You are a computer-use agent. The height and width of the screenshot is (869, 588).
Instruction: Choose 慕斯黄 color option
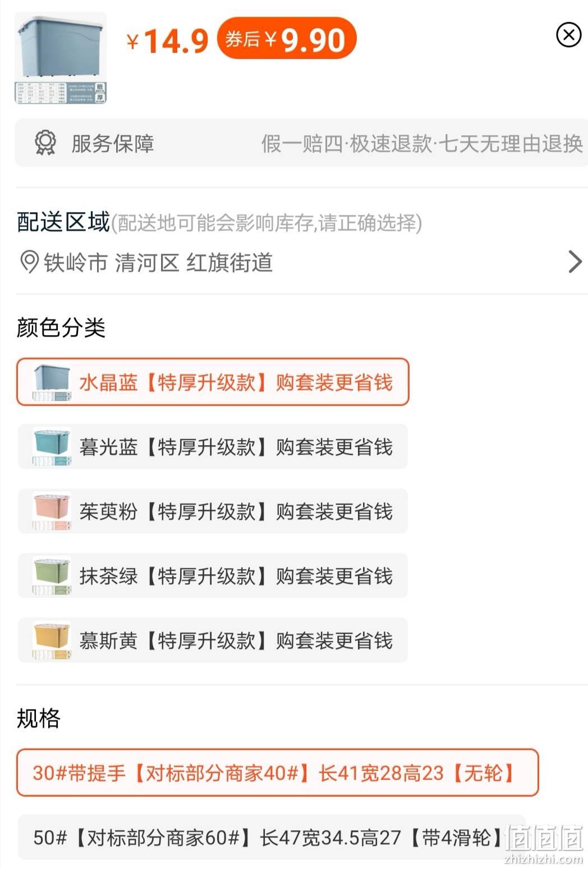tap(213, 641)
